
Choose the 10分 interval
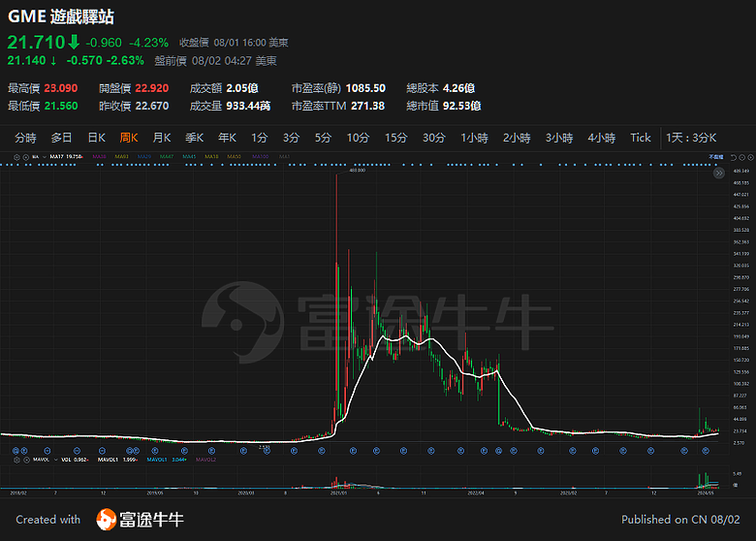pyautogui.click(x=358, y=138)
